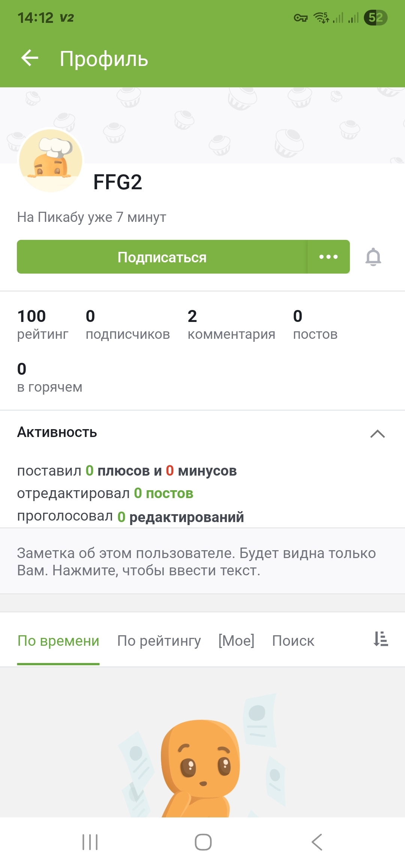Open the Поиск tab
405x868 pixels.
293,641
